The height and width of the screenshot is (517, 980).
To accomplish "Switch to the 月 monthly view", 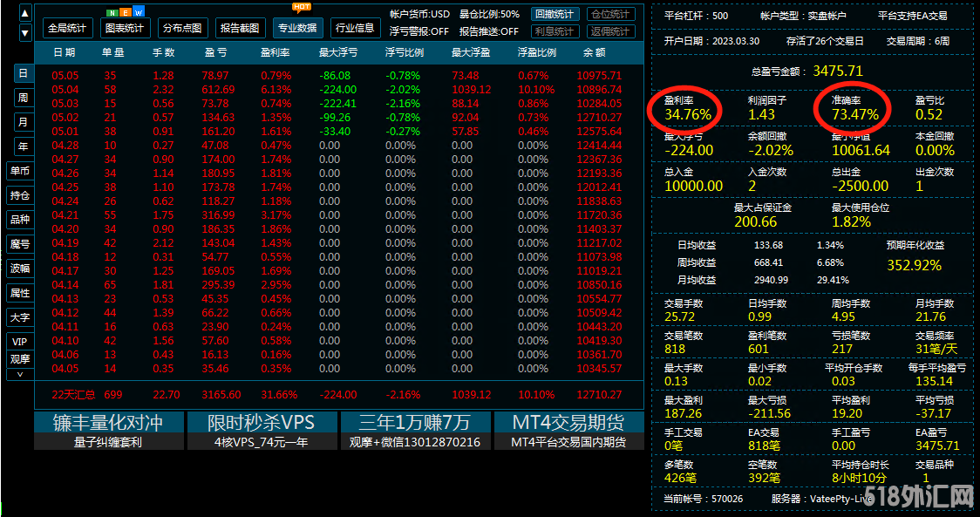I will 24,122.
